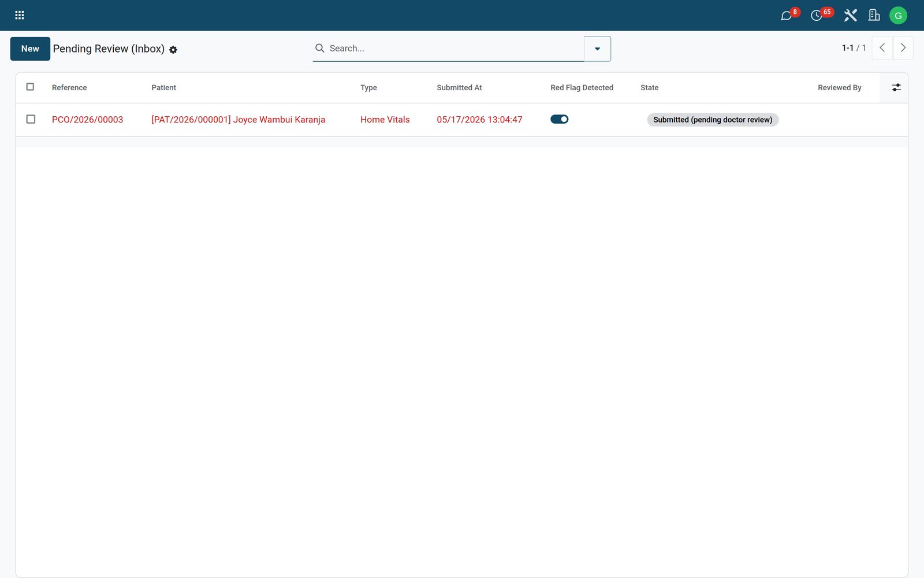Open user menu avatar G

tap(898, 16)
